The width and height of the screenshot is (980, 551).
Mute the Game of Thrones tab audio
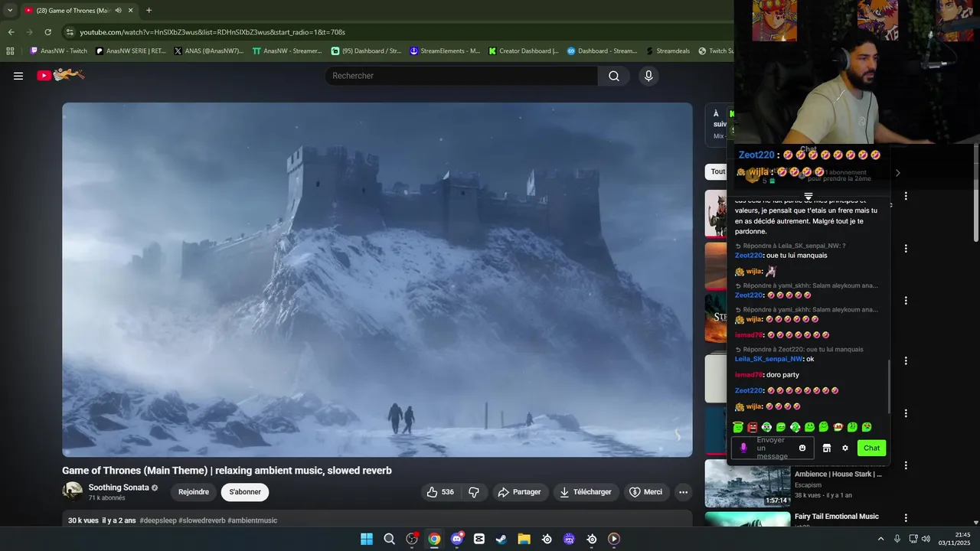pyautogui.click(x=118, y=11)
